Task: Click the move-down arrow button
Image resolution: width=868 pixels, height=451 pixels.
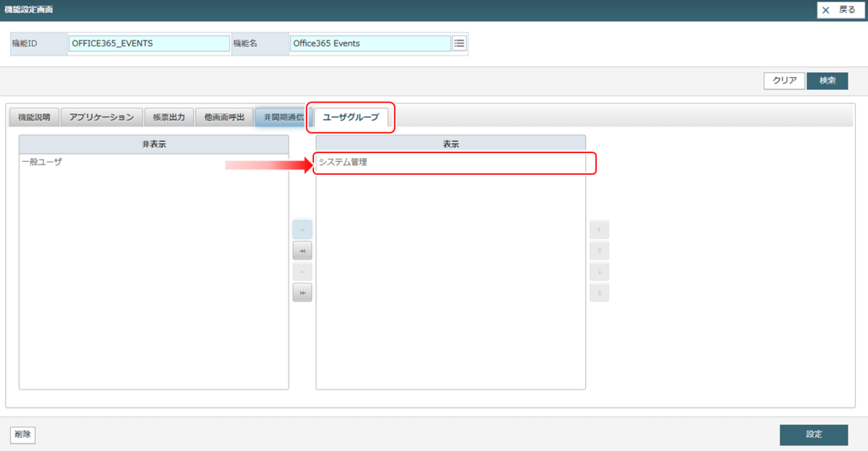Action: [599, 272]
